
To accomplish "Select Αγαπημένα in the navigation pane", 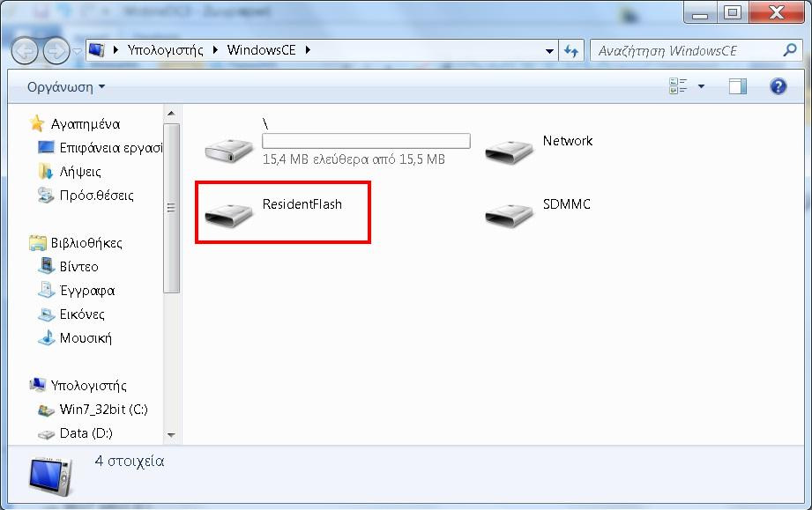I will click(86, 124).
